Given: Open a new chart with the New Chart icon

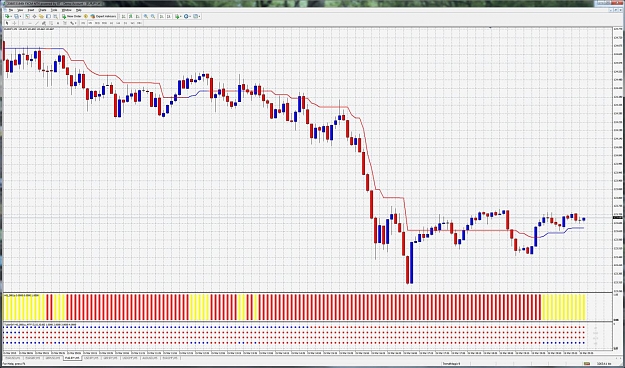Looking at the screenshot, I should click(x=7, y=16).
